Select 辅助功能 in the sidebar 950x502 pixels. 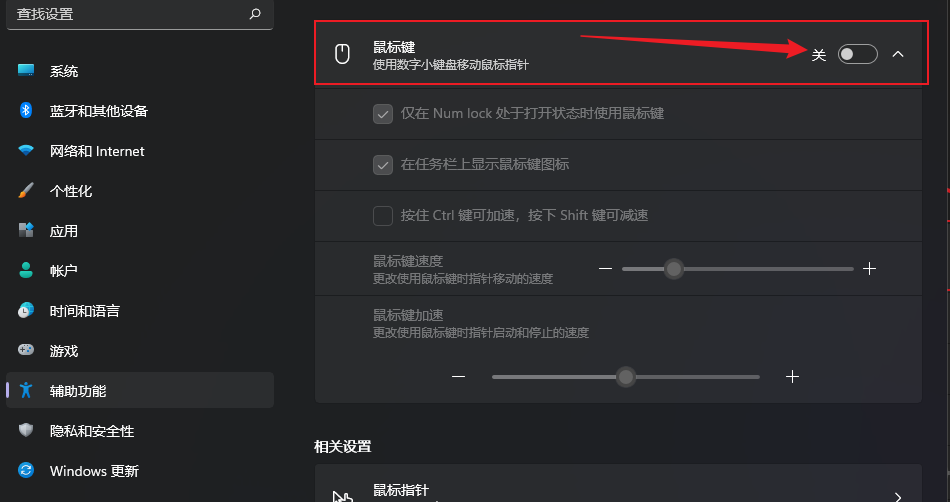click(140, 391)
